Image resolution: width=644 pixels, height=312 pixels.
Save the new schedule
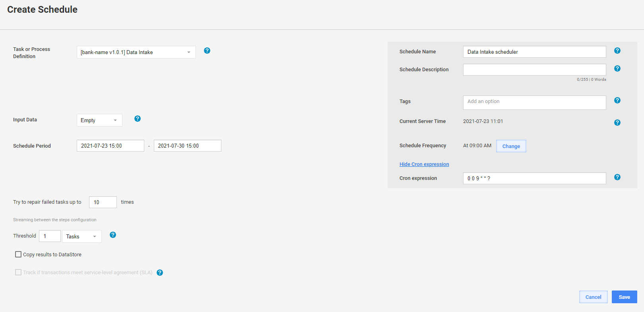coord(625,297)
